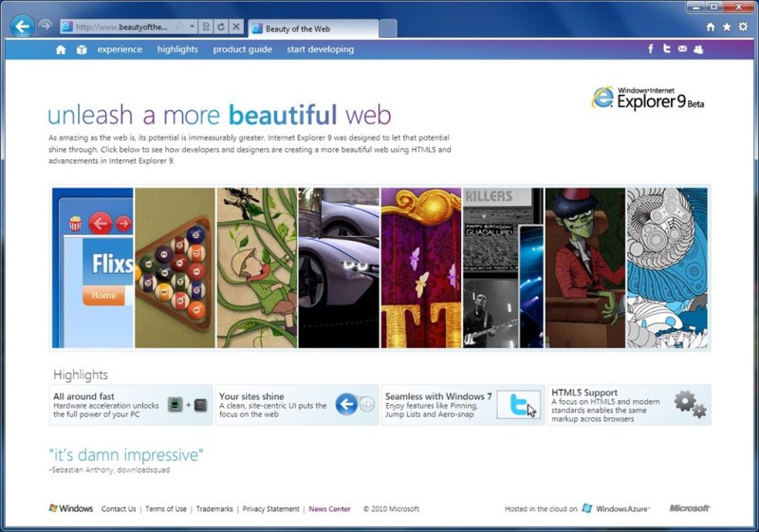This screenshot has height=532, width=759.
Task: Click the Twitter share icon
Action: point(667,49)
